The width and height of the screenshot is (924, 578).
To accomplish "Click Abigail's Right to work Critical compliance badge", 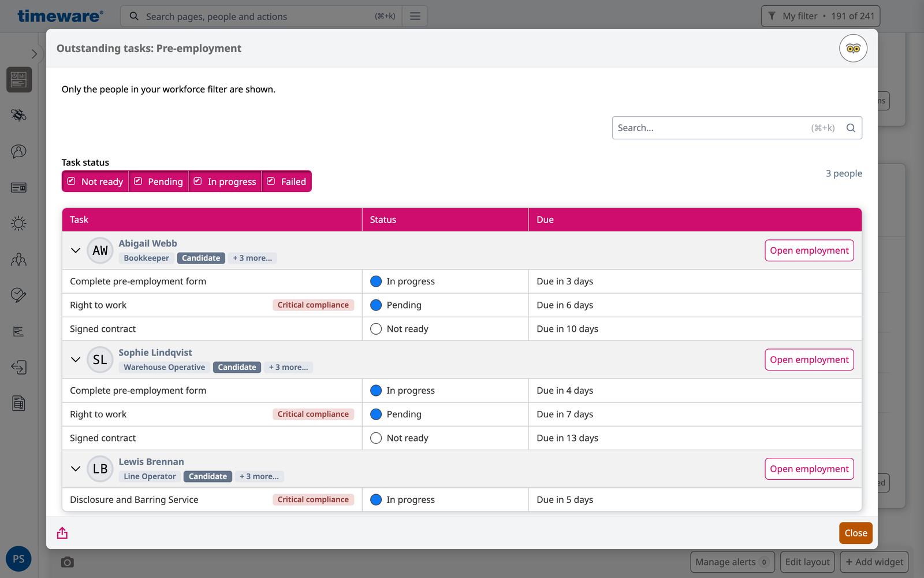I will coord(313,305).
